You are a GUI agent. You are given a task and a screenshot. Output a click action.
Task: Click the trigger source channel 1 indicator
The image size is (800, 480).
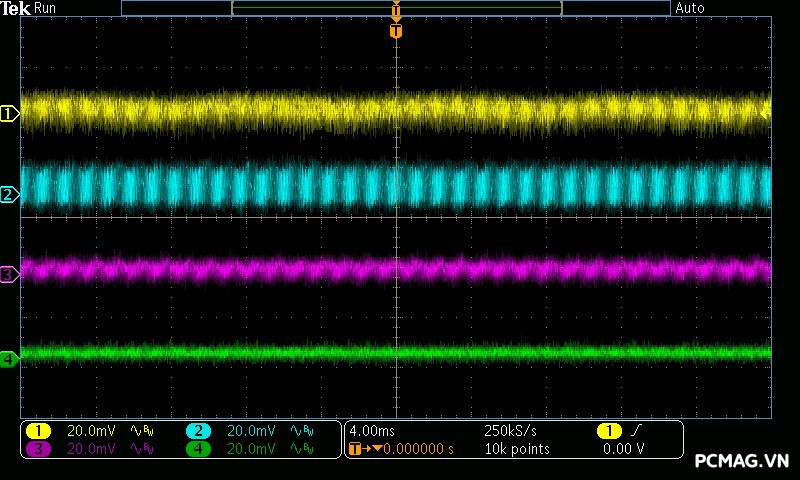tap(609, 431)
